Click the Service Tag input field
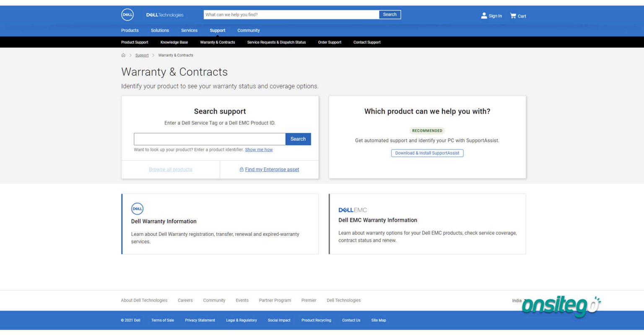644x335 pixels. coord(210,139)
